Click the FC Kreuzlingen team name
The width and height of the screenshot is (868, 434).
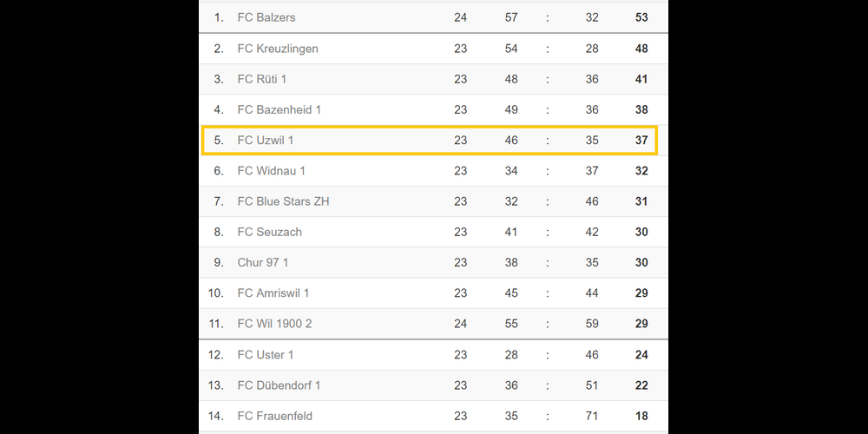pos(278,49)
